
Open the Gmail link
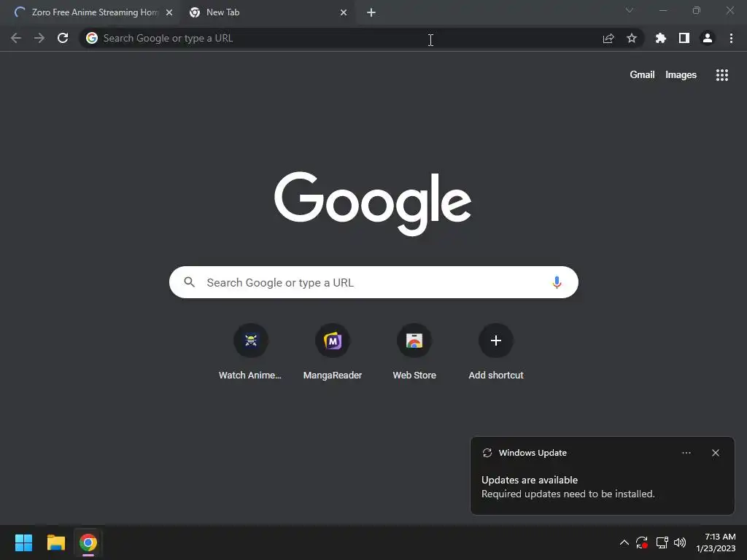tap(642, 75)
